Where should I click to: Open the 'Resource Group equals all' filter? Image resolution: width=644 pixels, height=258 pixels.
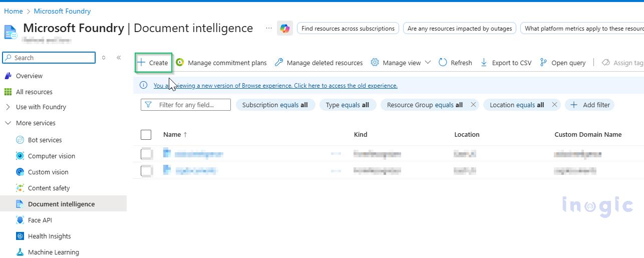pyautogui.click(x=425, y=105)
